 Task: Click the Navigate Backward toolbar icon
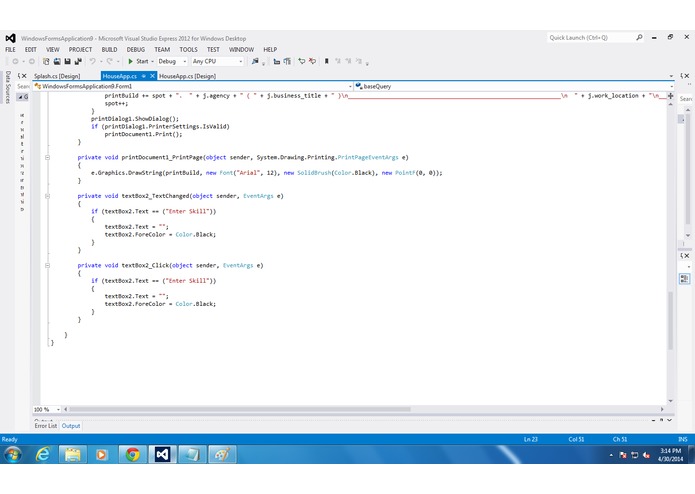(x=16, y=62)
